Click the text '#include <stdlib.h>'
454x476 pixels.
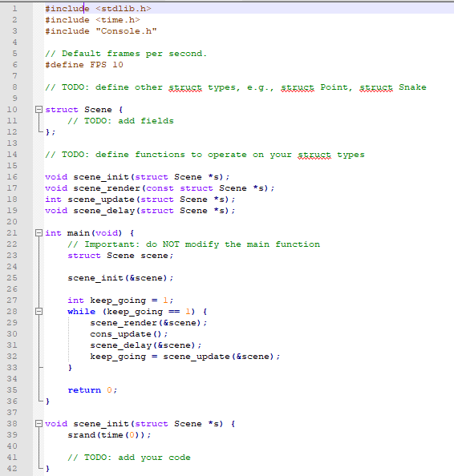pos(98,9)
